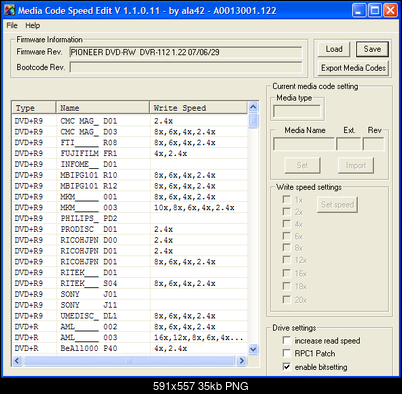
Task: Toggle the 6x write speed checkbox
Action: pos(286,236)
